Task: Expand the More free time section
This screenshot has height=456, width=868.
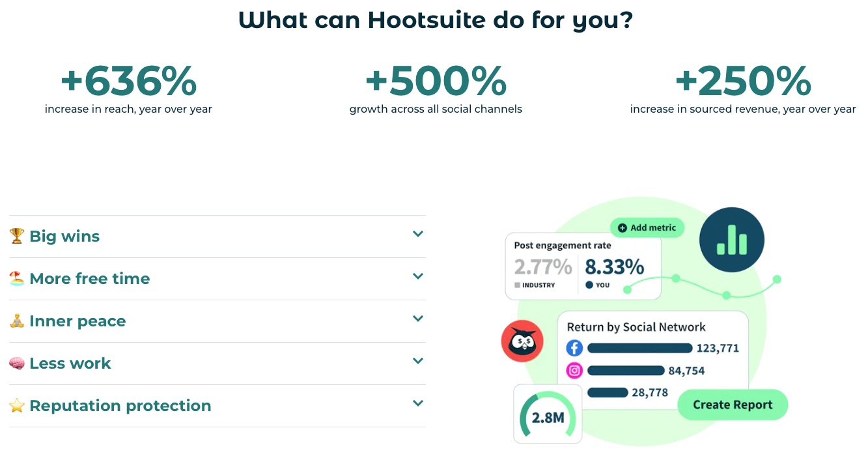Action: [x=417, y=276]
